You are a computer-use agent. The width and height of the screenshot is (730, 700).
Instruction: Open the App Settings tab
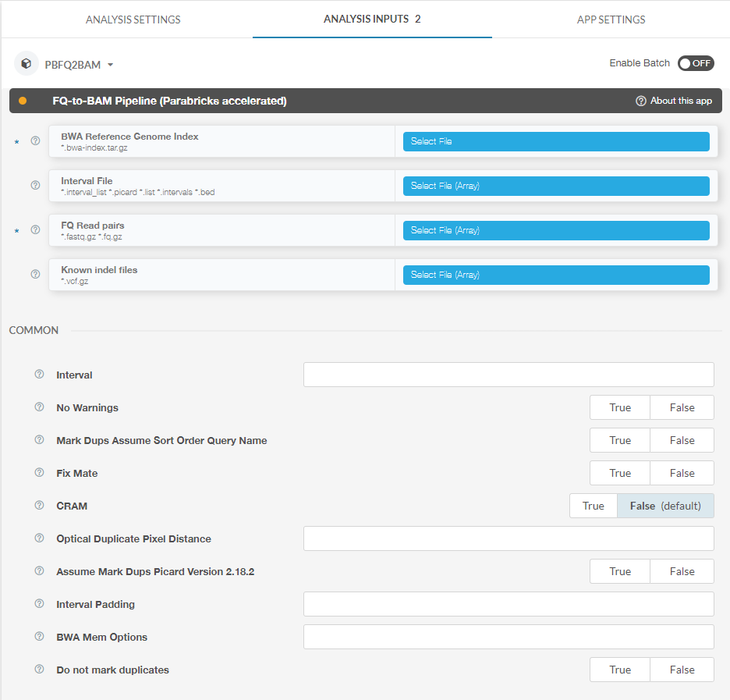(x=611, y=20)
